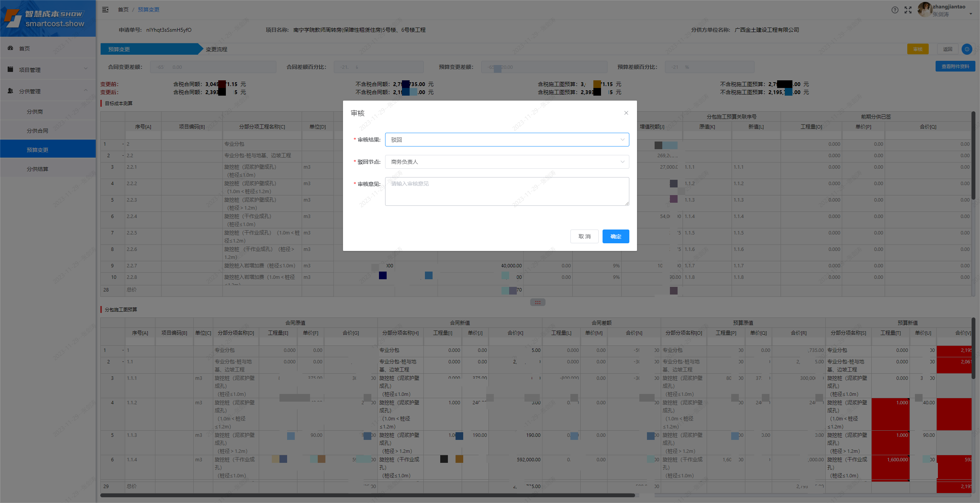Close the 审核 dialog with X
Screen dimensions: 980x503
pyautogui.click(x=626, y=113)
